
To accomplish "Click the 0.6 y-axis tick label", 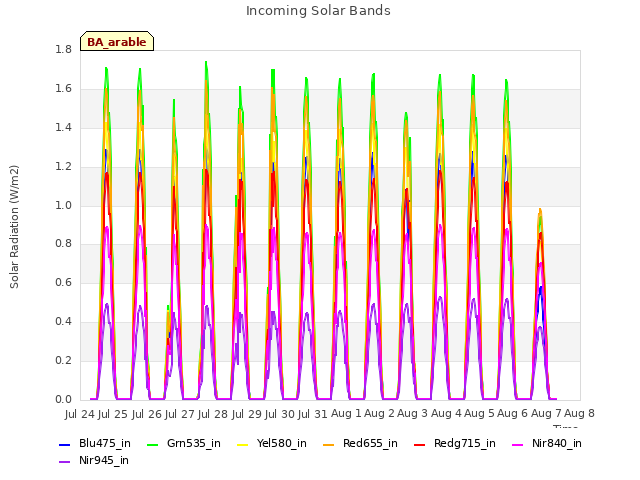I will pos(63,283).
